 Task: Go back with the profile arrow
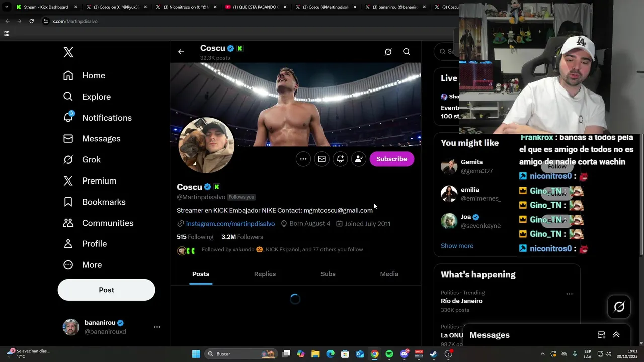pyautogui.click(x=181, y=52)
